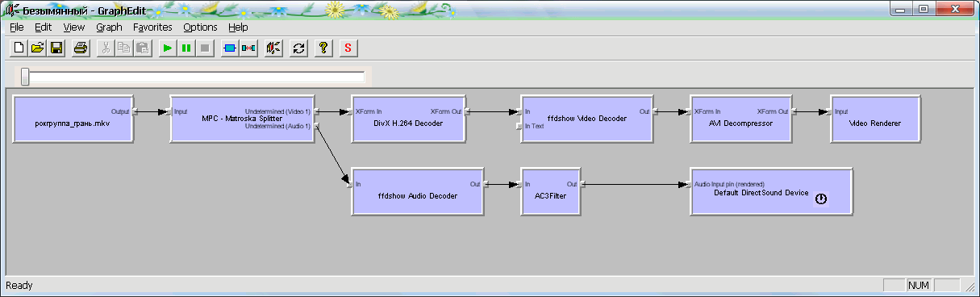
Task: Click the reference clock icon on DirectSound Device
Action: [x=821, y=199]
